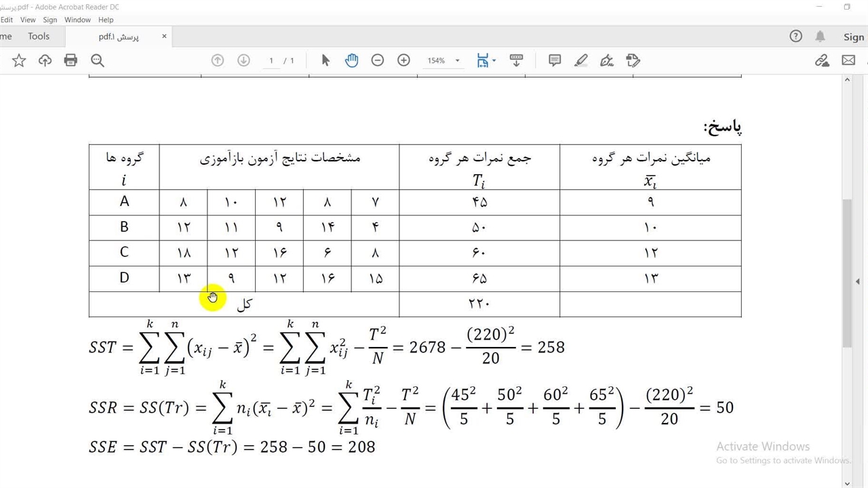Select the highlighter pen tool
The height and width of the screenshot is (488, 868).
coord(581,61)
